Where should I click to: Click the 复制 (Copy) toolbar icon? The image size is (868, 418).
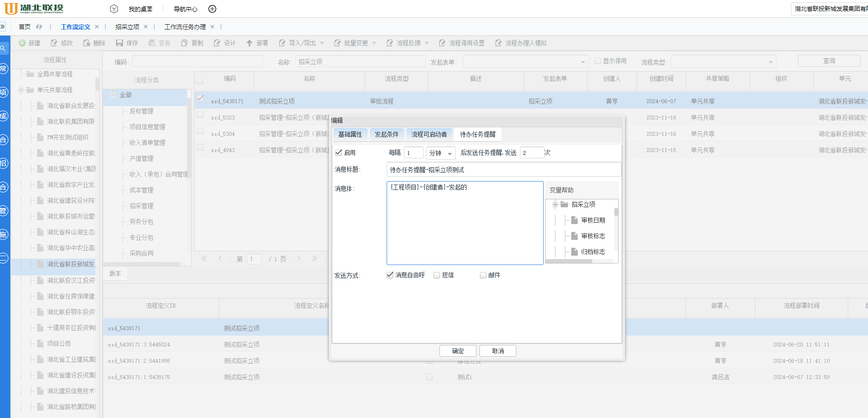185,43
